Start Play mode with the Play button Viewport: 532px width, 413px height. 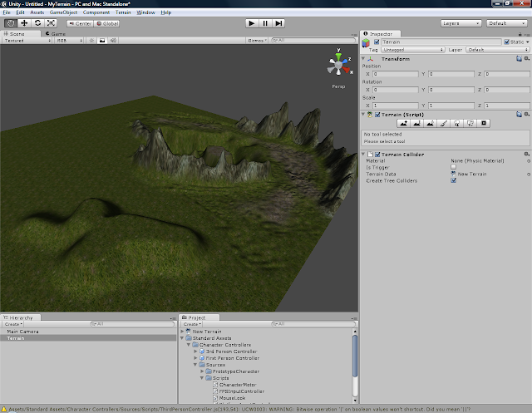tap(252, 23)
